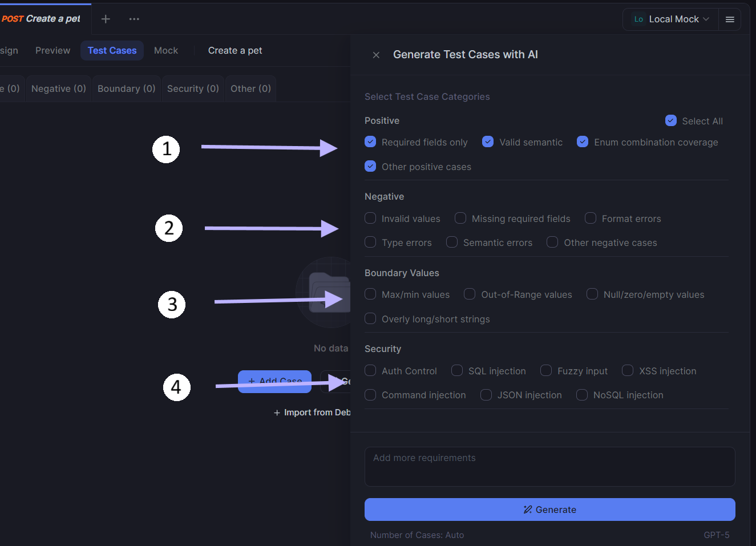
Task: Uncheck the Select All checkbox
Action: (671, 121)
